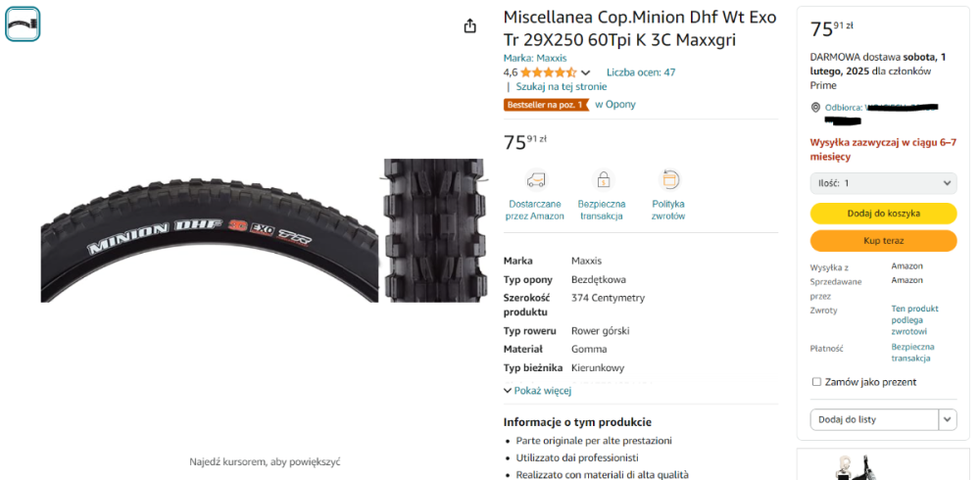This screenshot has width=980, height=480.
Task: Click Ten produkt podlega zwrotowi link
Action: [x=914, y=320]
